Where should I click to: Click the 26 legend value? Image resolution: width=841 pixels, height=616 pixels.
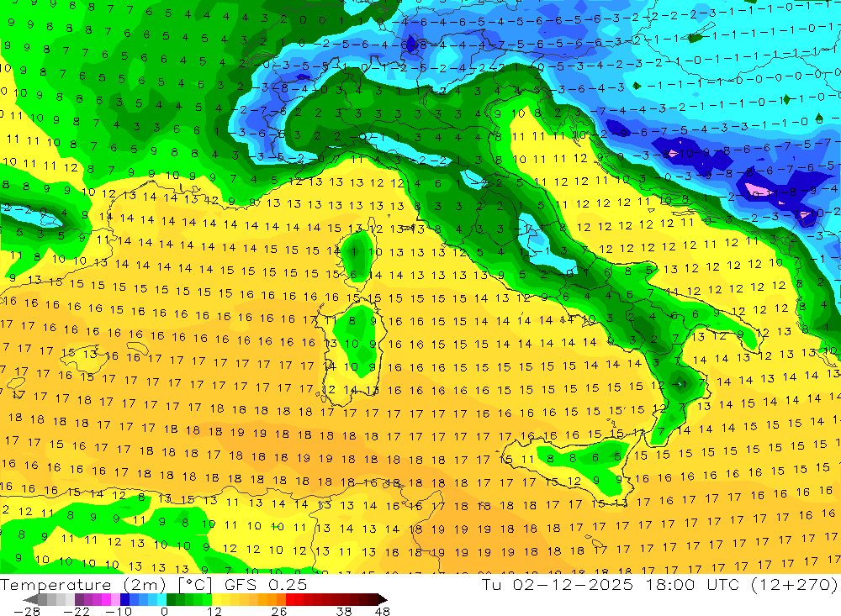[279, 612]
